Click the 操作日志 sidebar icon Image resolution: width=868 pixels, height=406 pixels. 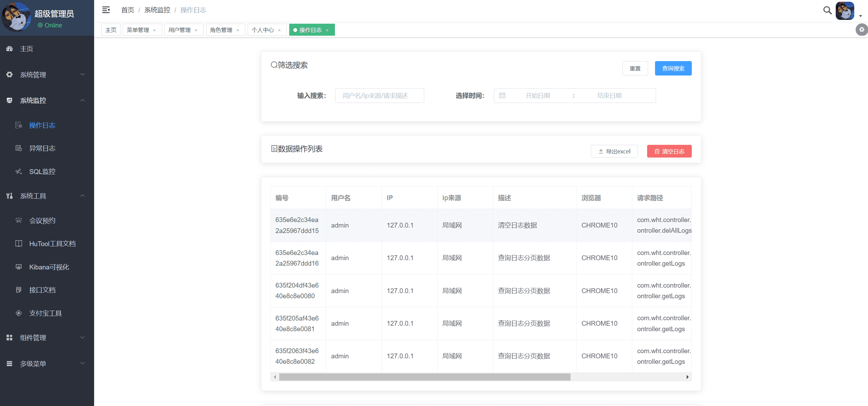point(19,125)
